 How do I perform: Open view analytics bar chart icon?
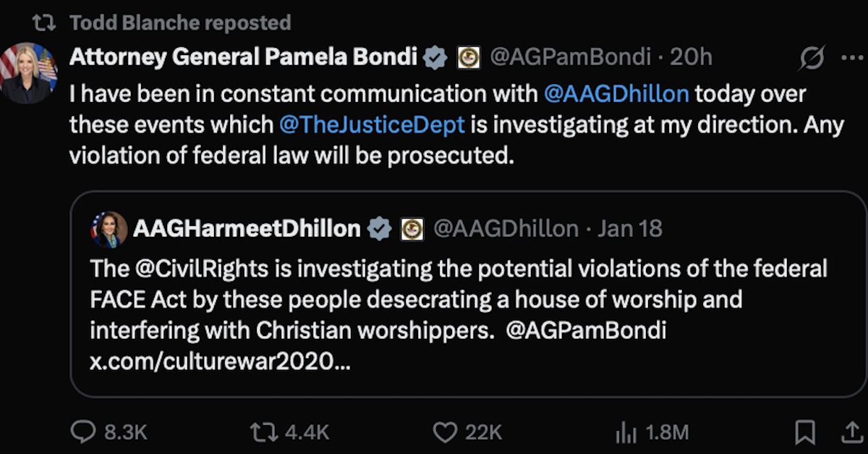[x=625, y=433]
